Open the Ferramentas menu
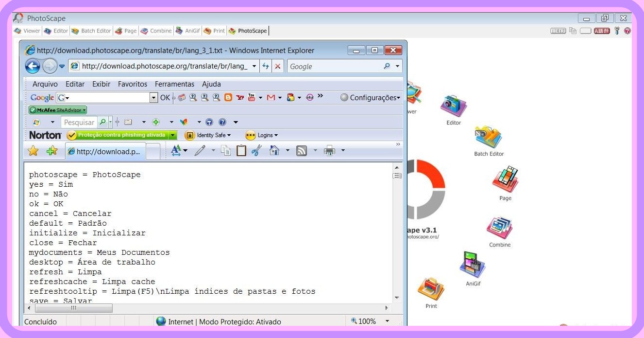644x338 pixels. tap(174, 84)
